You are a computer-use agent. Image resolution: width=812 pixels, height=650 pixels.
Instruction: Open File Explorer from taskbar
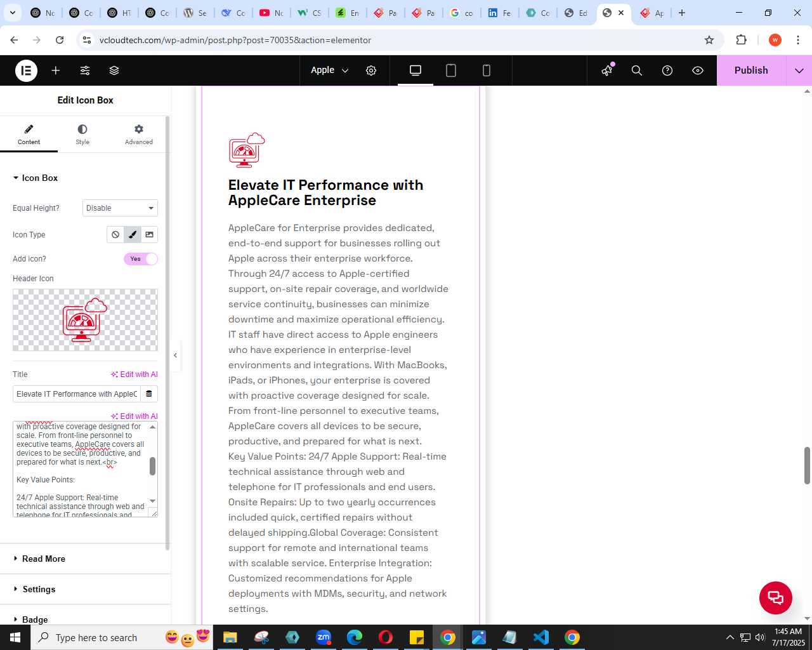230,637
